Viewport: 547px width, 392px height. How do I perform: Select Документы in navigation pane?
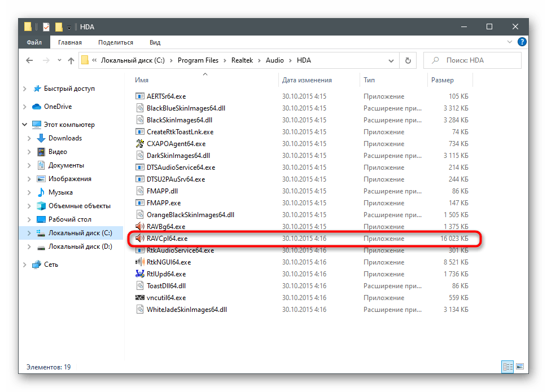coord(66,165)
